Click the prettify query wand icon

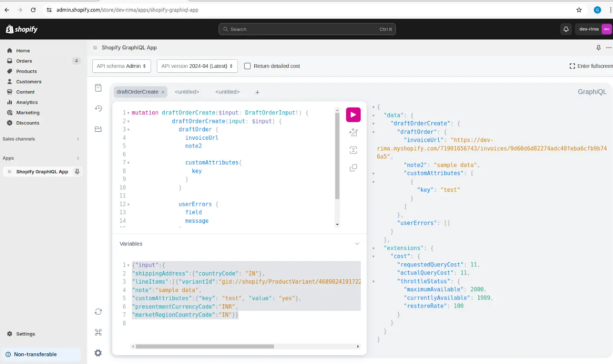[x=353, y=132]
